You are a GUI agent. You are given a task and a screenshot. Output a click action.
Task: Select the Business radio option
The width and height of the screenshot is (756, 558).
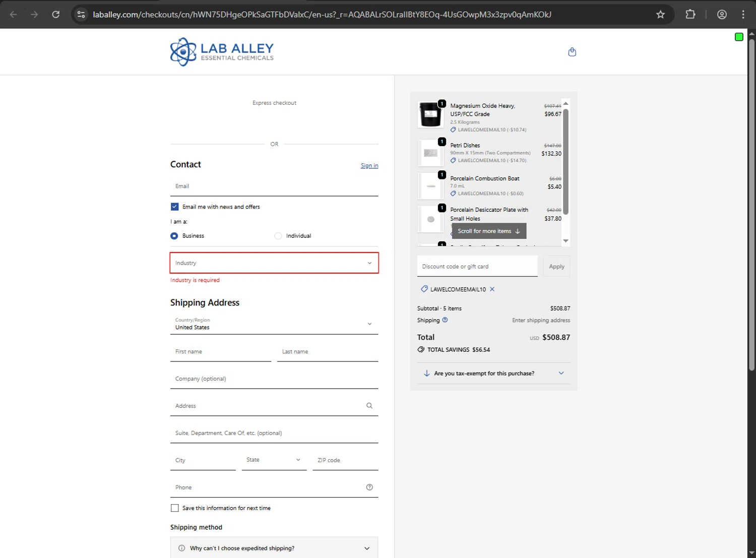coord(174,236)
